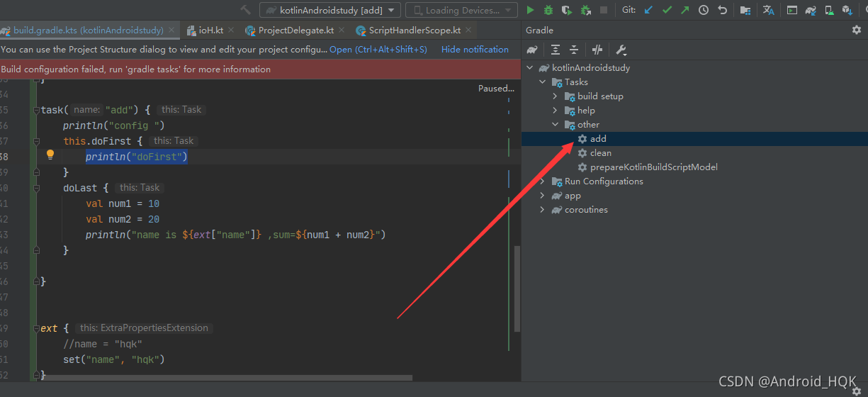Open Project Structure icon

tap(745, 10)
